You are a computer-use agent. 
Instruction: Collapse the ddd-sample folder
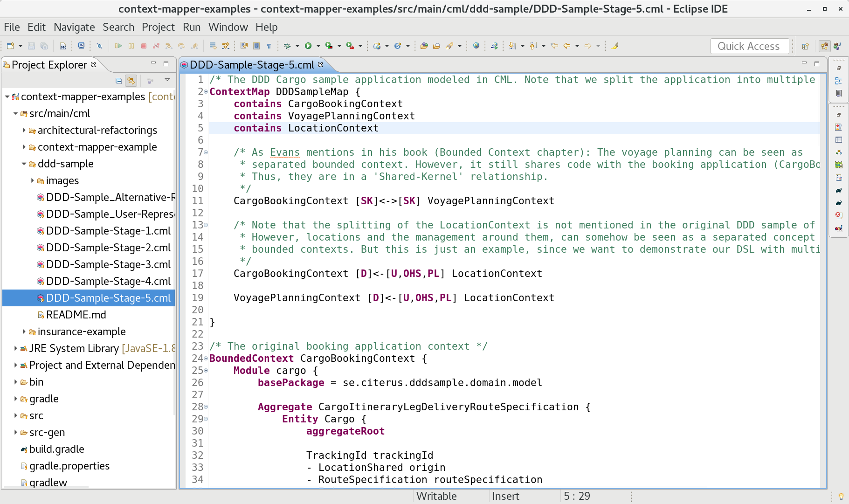(24, 164)
